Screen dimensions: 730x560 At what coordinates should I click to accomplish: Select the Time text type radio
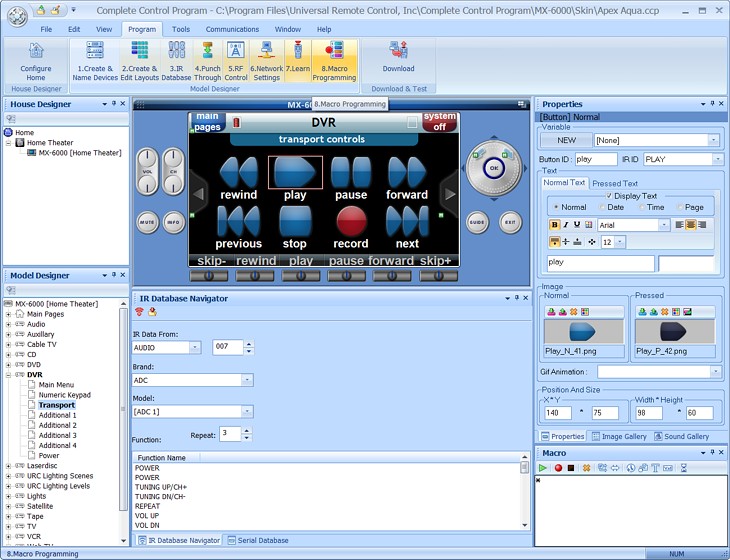[x=641, y=207]
